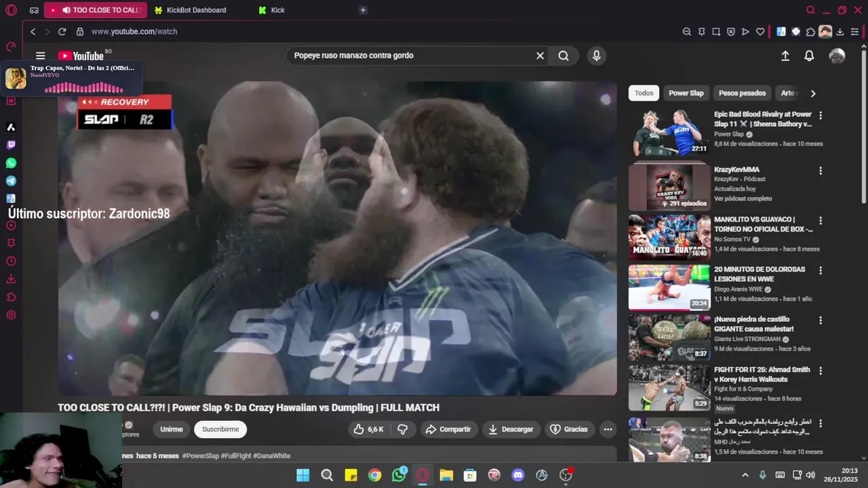This screenshot has width=868, height=488.
Task: Take a snapshot with the selection-frame icon
Action: (x=716, y=32)
